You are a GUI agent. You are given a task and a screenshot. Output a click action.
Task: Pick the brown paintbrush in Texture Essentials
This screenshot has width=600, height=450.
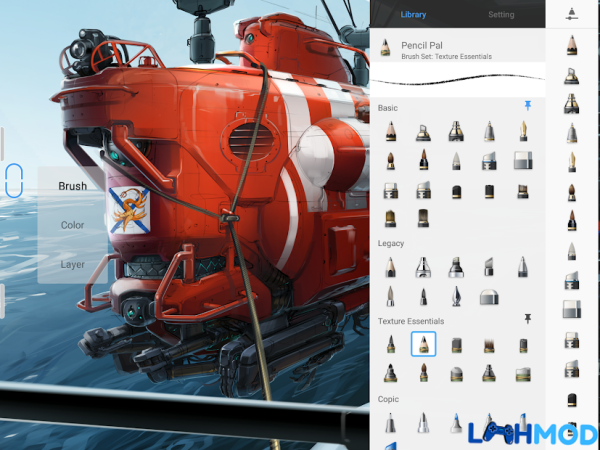[423, 372]
